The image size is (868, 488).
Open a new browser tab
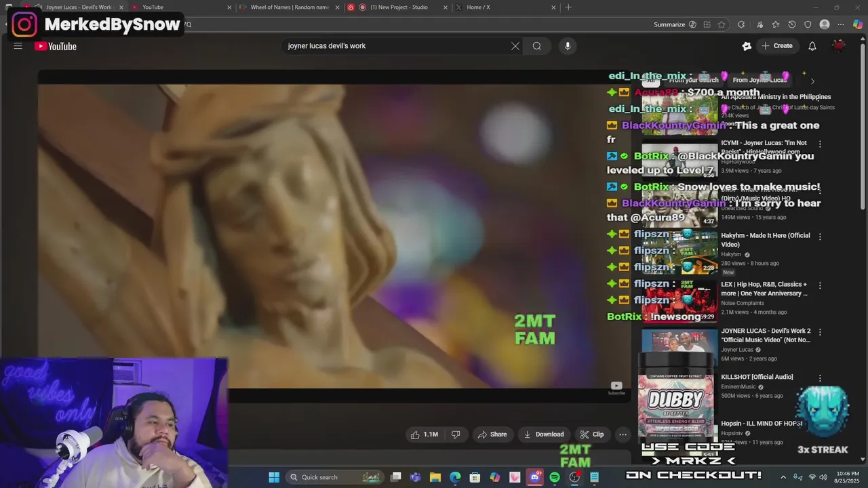[568, 7]
